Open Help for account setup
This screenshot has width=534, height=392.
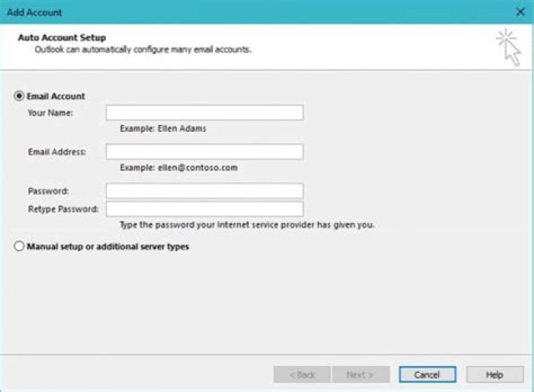pyautogui.click(x=494, y=374)
